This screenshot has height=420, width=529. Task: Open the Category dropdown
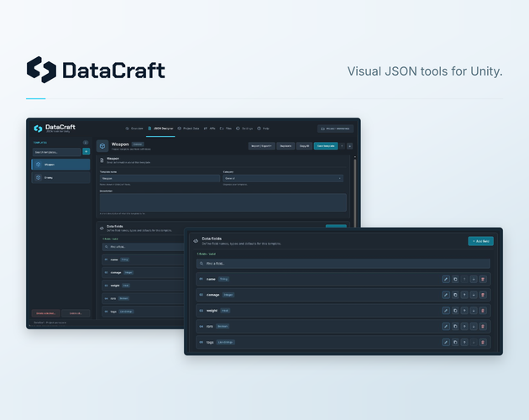pyautogui.click(x=283, y=178)
